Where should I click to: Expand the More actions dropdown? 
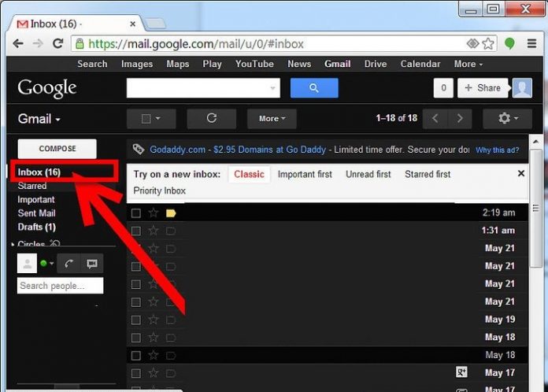click(272, 119)
